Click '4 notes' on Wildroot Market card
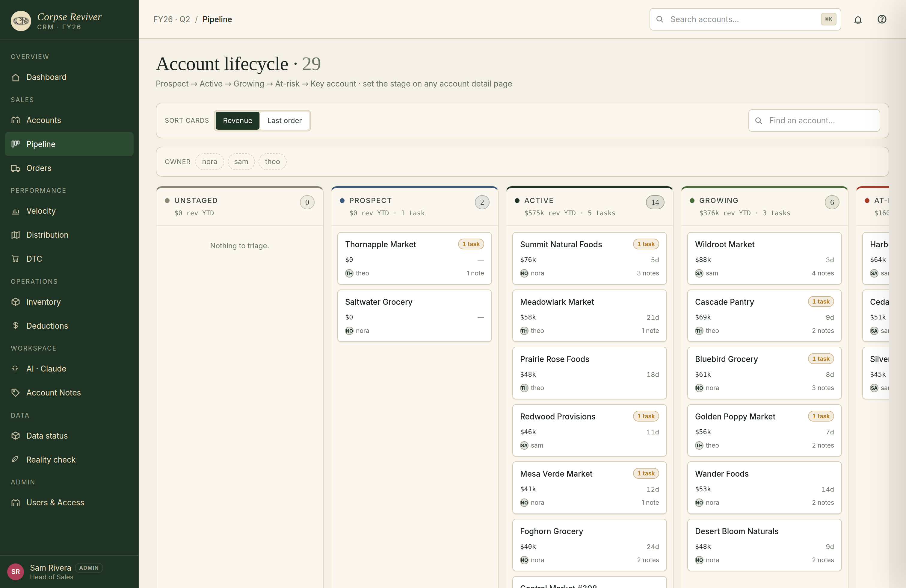The height and width of the screenshot is (588, 906). (x=823, y=273)
